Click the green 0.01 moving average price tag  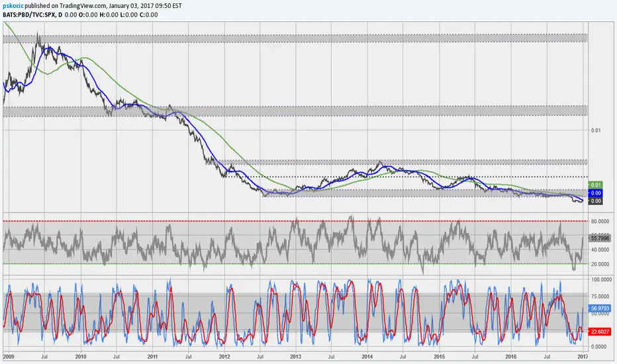(x=595, y=185)
